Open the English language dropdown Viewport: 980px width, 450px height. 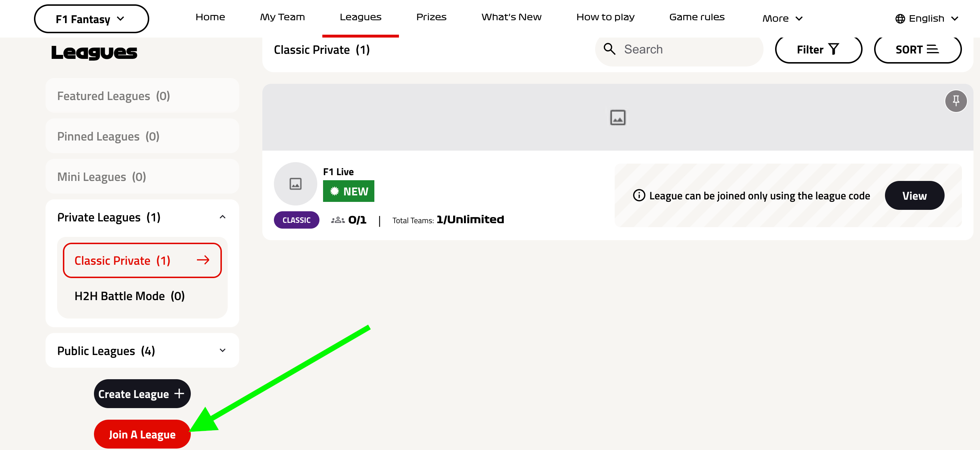[927, 19]
